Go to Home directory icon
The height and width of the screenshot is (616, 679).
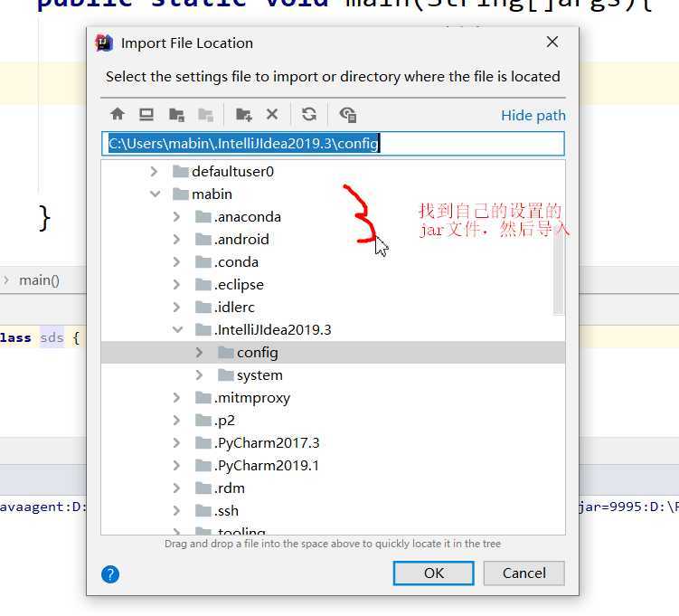click(x=118, y=114)
